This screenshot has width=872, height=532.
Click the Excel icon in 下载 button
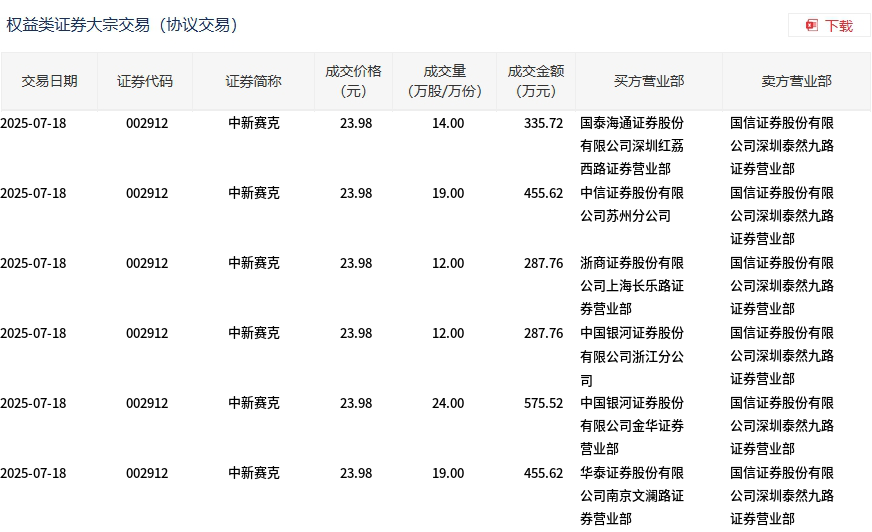(x=811, y=26)
